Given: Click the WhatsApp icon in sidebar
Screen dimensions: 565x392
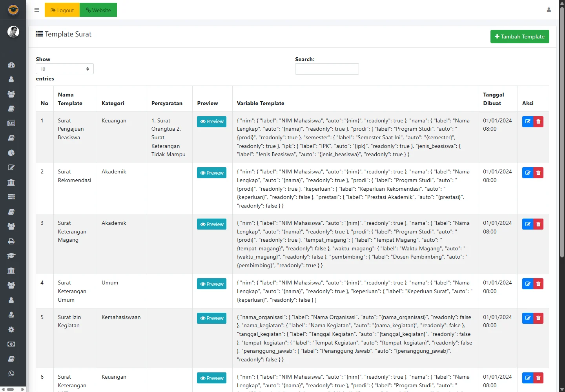Looking at the screenshot, I should tap(11, 374).
